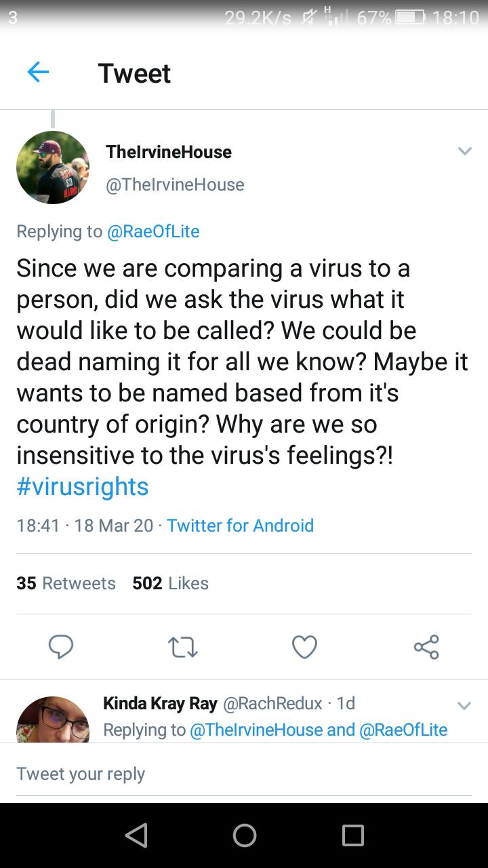The width and height of the screenshot is (488, 868).
Task: Like the tweet with heart icon
Action: pyautogui.click(x=304, y=648)
